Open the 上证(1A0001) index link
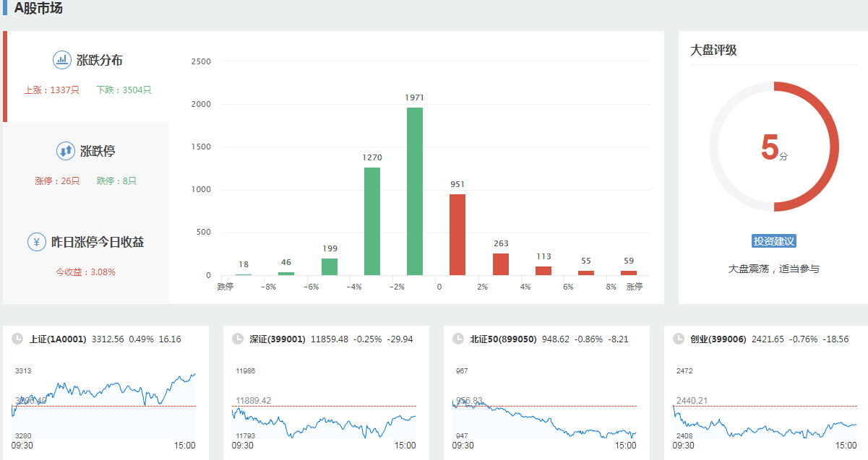The height and width of the screenshot is (460, 868). click(58, 339)
